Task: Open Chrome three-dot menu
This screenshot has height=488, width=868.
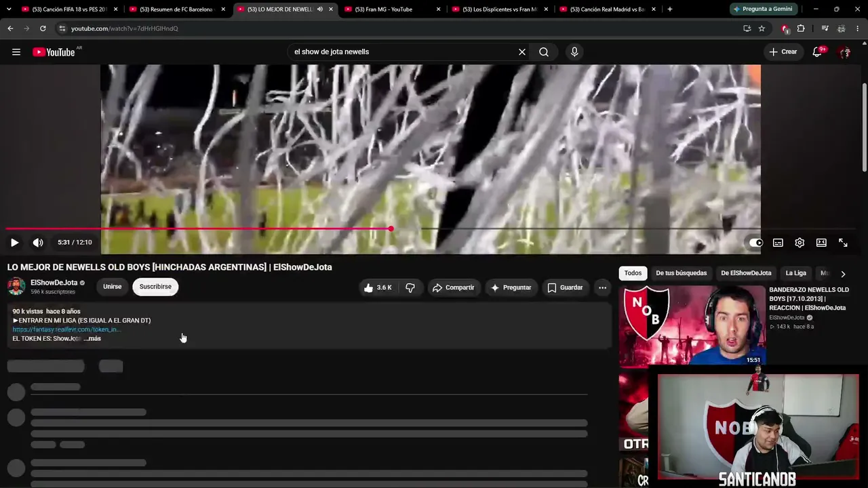Action: point(858,28)
